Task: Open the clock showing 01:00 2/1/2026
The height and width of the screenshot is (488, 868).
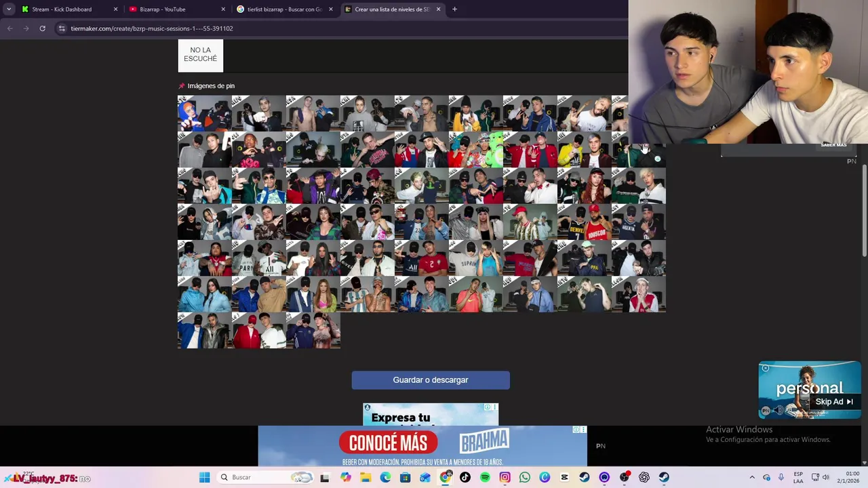Action: click(850, 477)
